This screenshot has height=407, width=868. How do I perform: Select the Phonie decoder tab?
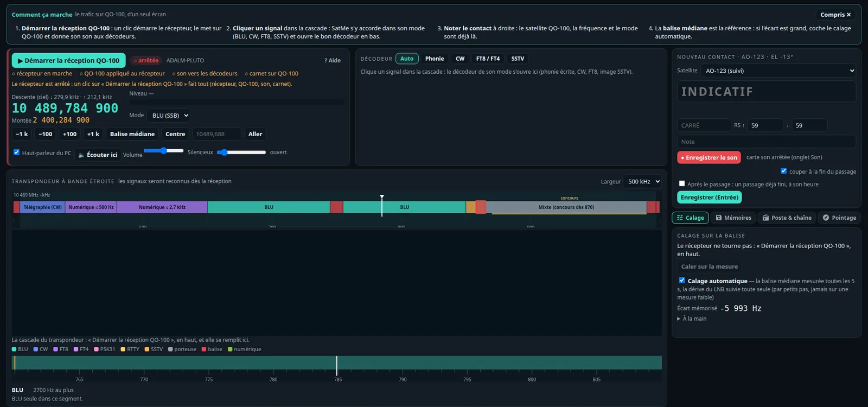point(435,59)
